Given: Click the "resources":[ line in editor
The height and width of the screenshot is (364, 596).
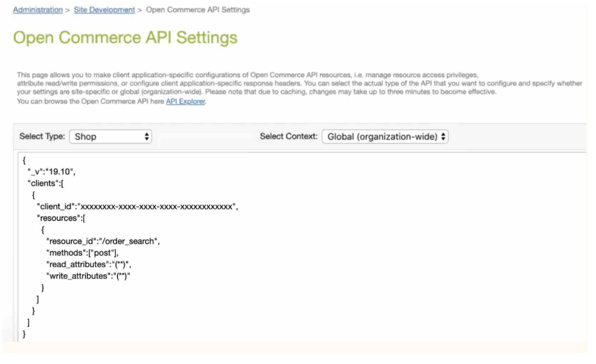Looking at the screenshot, I should point(61,218).
